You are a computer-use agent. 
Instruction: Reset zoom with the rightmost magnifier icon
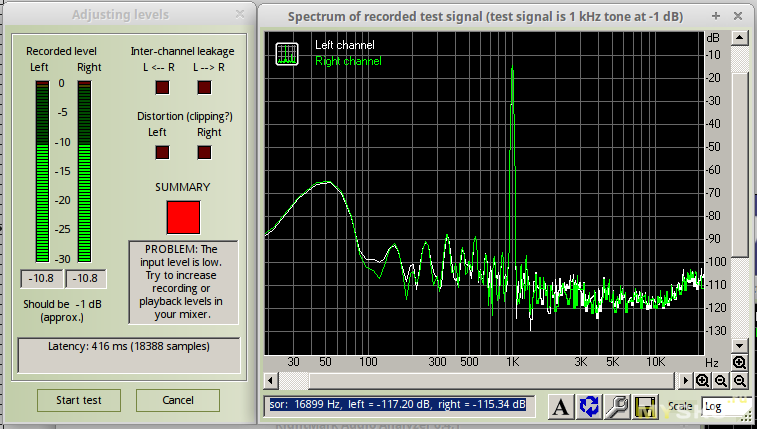click(x=740, y=381)
